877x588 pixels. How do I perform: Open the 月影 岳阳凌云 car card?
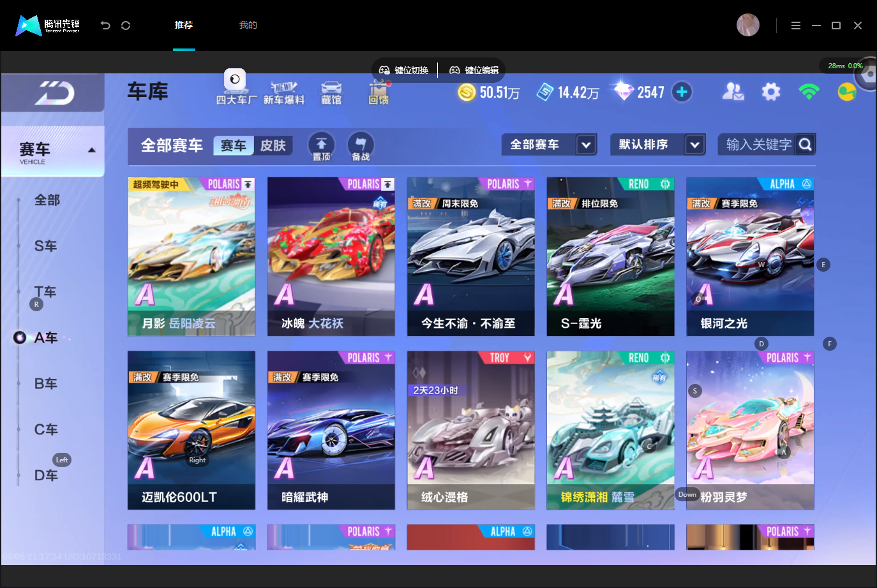(191, 257)
